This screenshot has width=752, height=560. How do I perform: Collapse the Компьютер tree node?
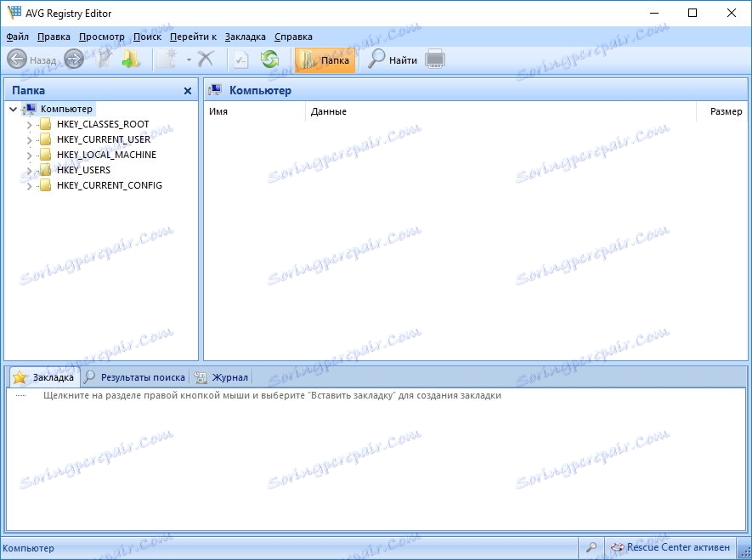point(11,109)
